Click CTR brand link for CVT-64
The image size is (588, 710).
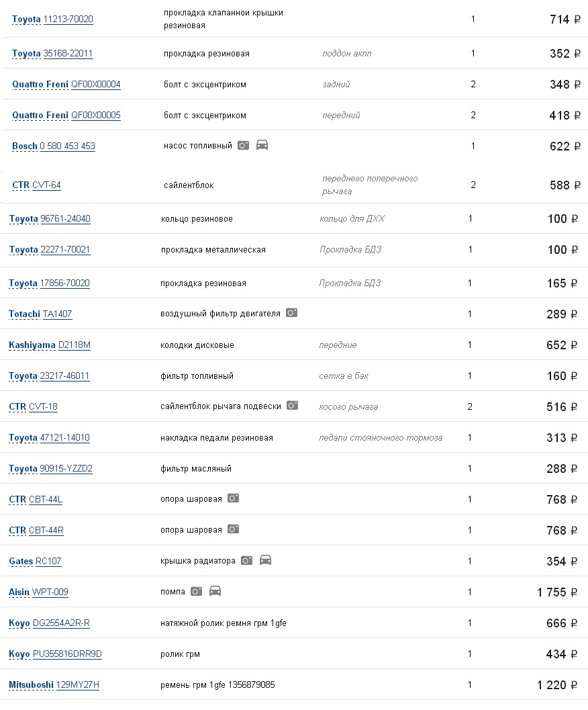coord(21,185)
